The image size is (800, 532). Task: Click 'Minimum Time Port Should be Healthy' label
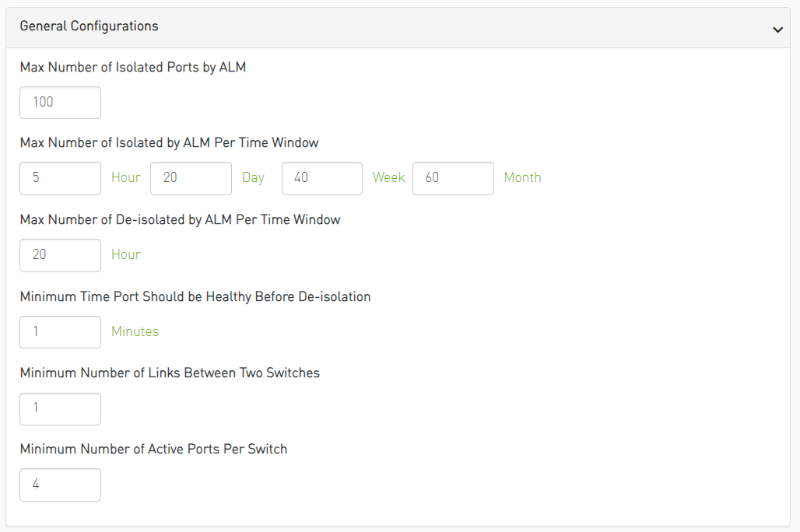click(195, 297)
